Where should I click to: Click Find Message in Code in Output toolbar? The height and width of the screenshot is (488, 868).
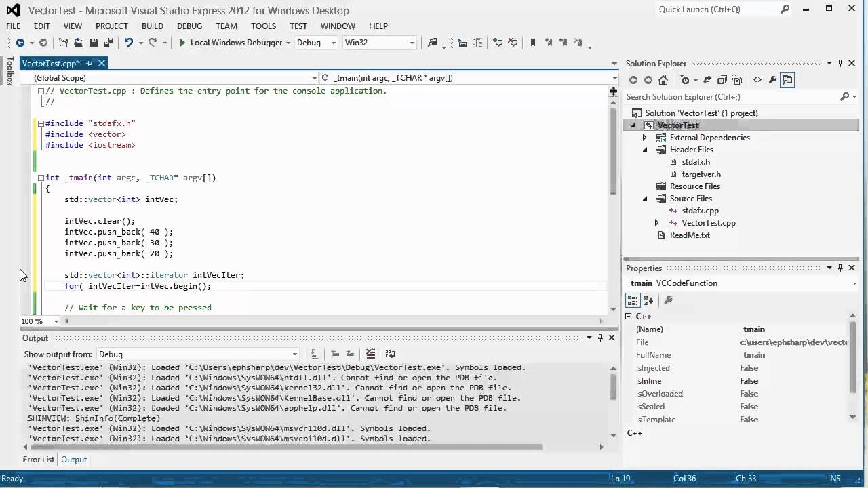tap(315, 354)
